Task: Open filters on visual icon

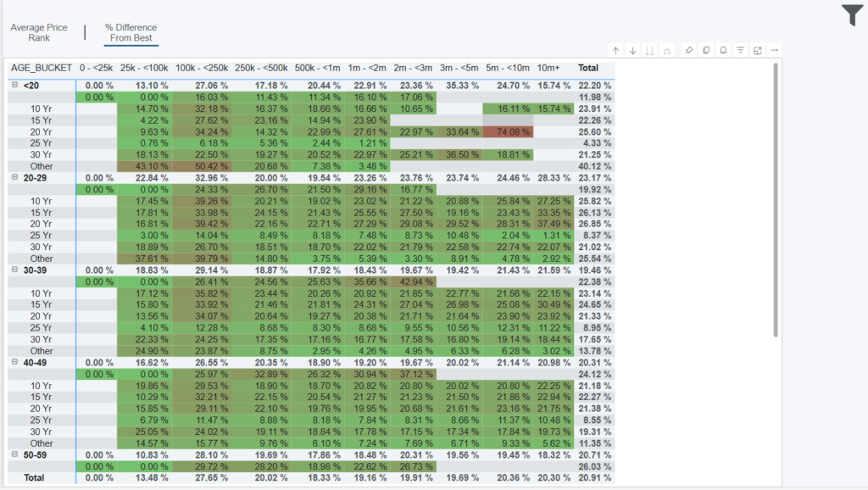Action: (740, 51)
